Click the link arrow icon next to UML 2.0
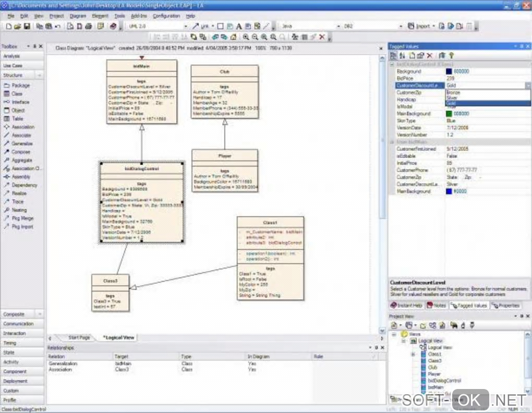The width and height of the screenshot is (532, 413). (x=196, y=26)
